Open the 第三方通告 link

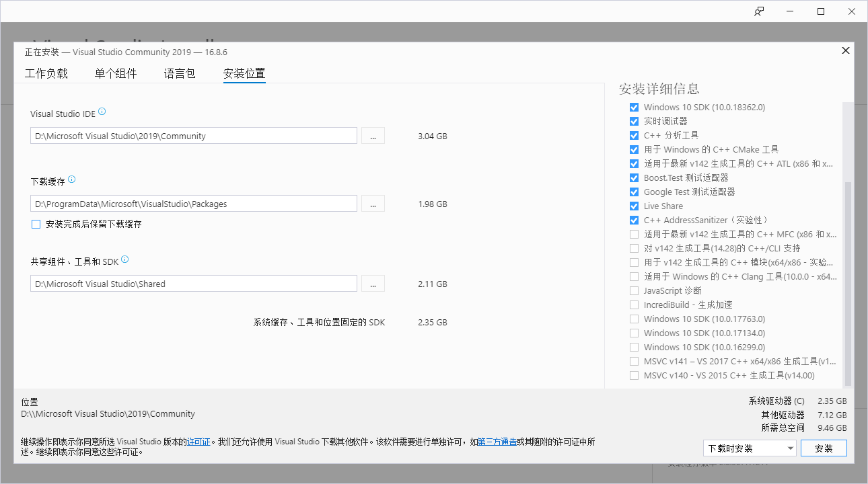[x=497, y=442]
